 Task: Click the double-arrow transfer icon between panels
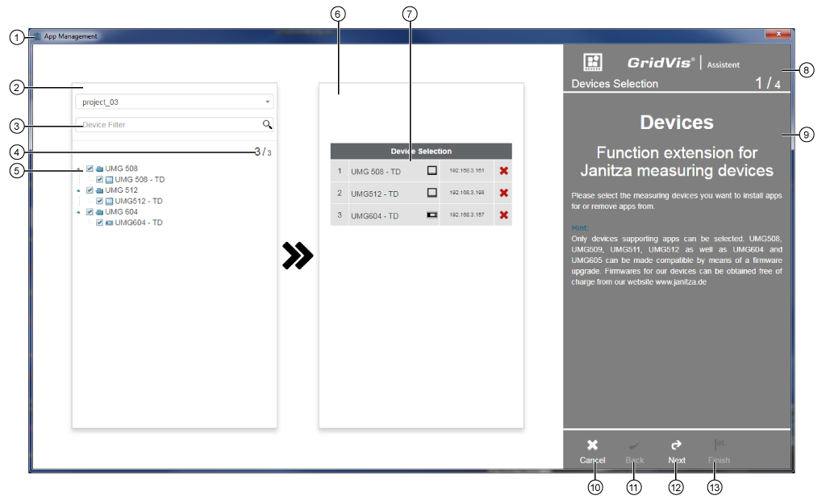(x=298, y=255)
